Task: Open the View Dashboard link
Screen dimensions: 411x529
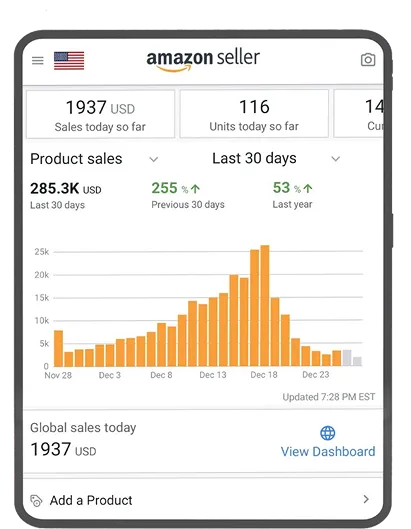Action: coord(328,451)
